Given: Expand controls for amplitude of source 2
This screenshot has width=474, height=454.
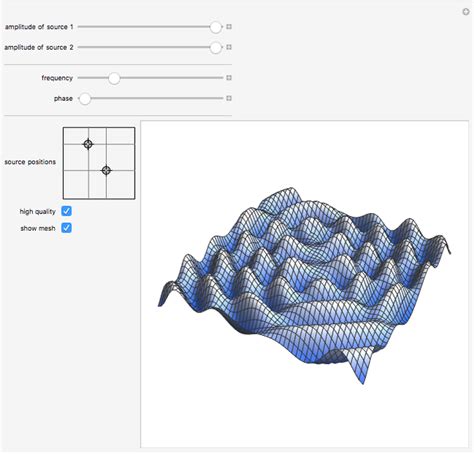Looking at the screenshot, I should point(229,47).
